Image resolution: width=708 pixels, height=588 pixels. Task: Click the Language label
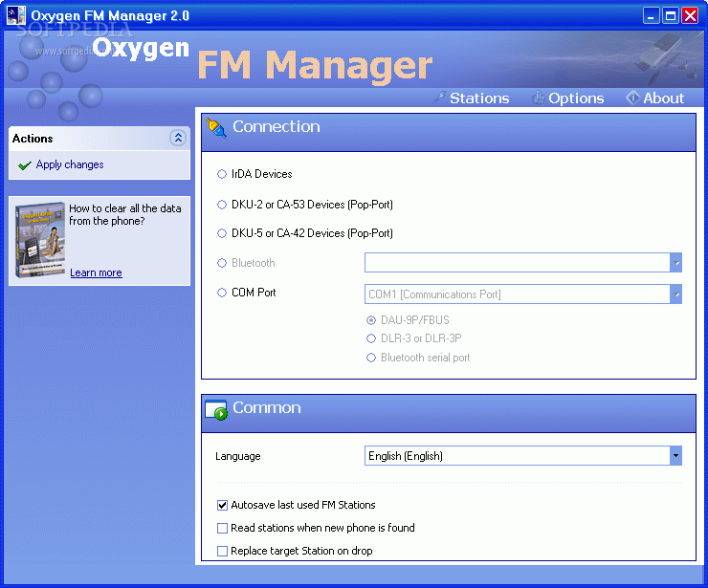[238, 457]
